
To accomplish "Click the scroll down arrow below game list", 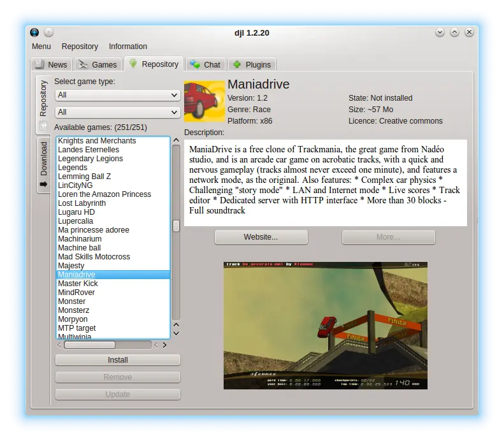I will pyautogui.click(x=176, y=334).
